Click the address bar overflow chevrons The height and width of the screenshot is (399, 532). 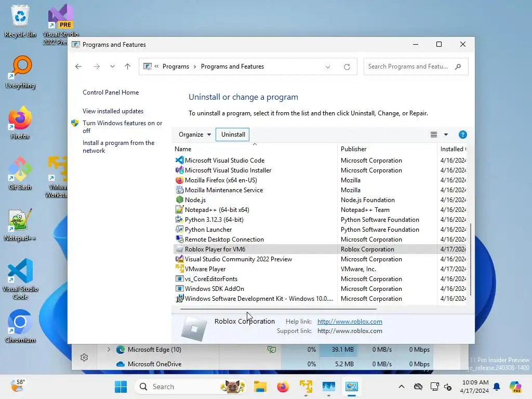[x=156, y=66]
